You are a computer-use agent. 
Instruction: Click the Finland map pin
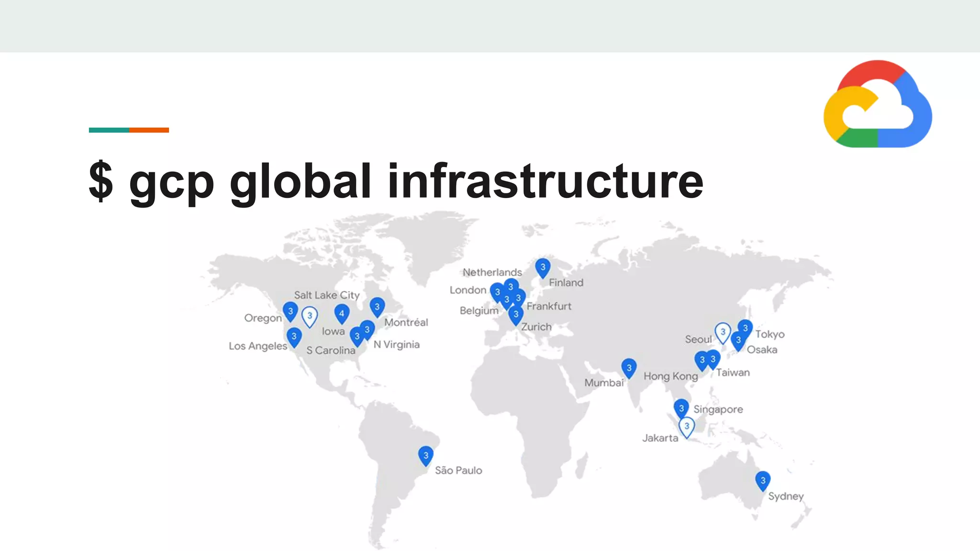(x=543, y=268)
